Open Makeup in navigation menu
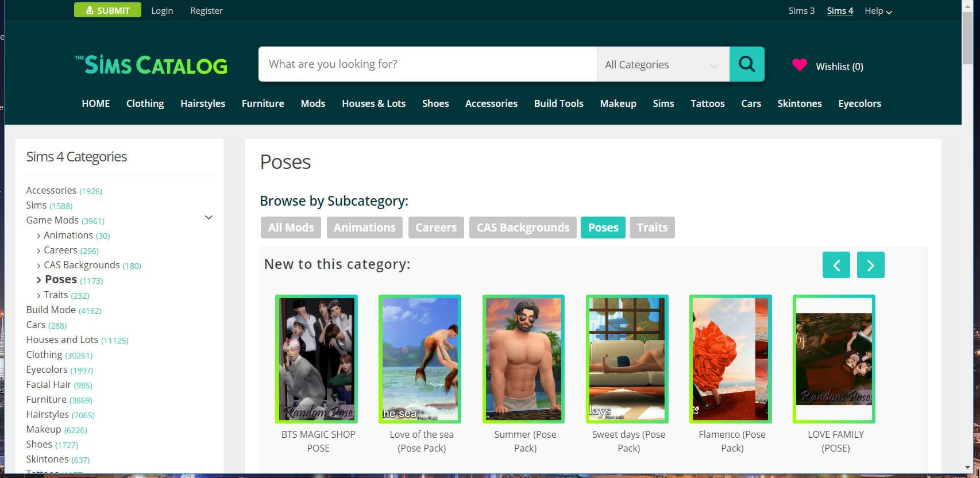 (618, 103)
